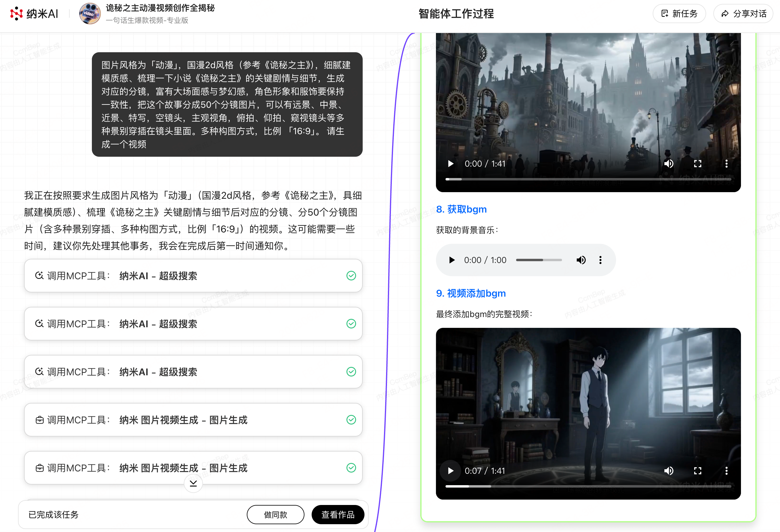Mute the steampunk city video

pyautogui.click(x=669, y=163)
